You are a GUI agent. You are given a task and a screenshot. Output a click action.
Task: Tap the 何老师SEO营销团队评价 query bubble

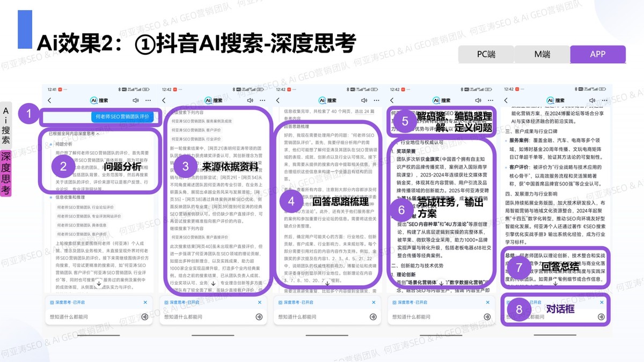pyautogui.click(x=122, y=116)
